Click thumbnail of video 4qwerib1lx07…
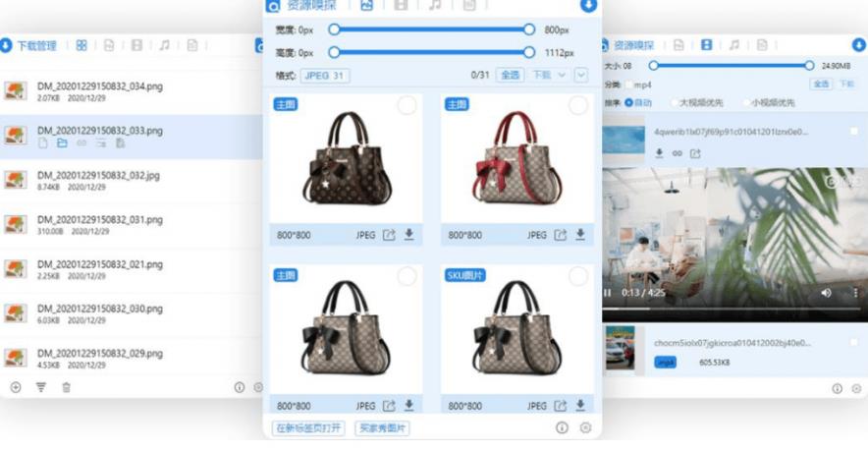Screen dimensions: 868x453 pyautogui.click(x=624, y=141)
